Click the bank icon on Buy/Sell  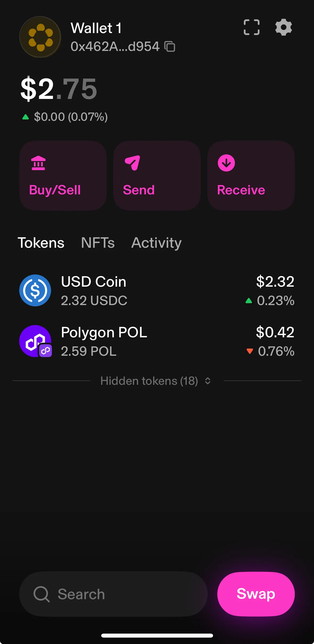pos(38,163)
